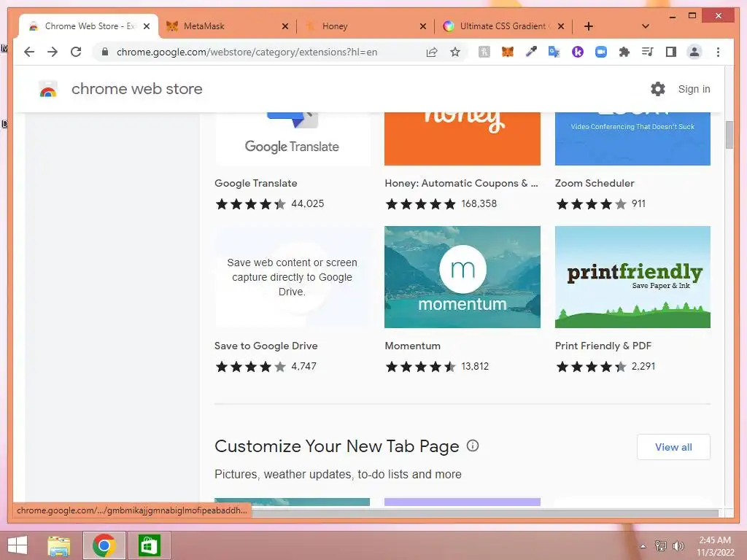
Task: Open File Explorer from the taskbar
Action: click(x=59, y=545)
